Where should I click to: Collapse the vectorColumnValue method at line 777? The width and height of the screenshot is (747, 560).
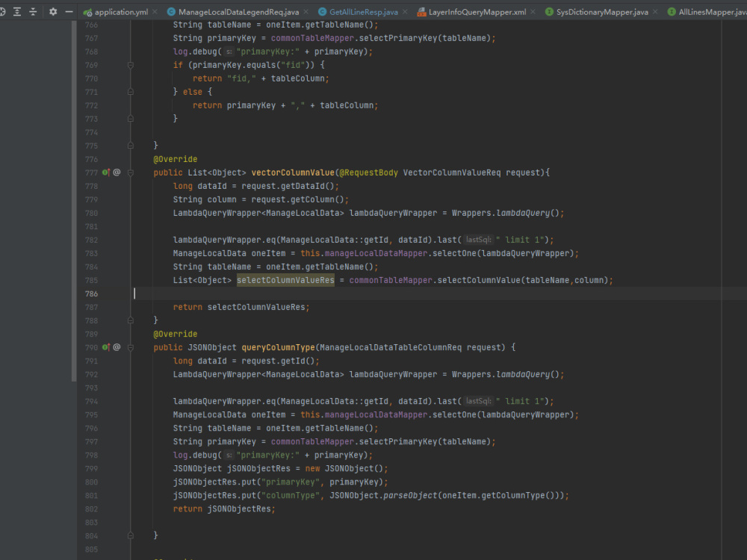131,172
